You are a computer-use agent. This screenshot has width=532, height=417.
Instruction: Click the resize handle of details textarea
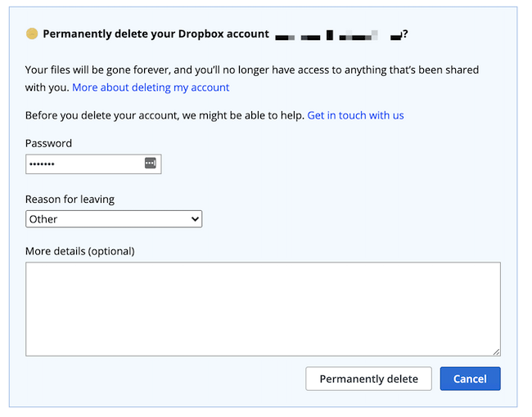[x=496, y=352]
